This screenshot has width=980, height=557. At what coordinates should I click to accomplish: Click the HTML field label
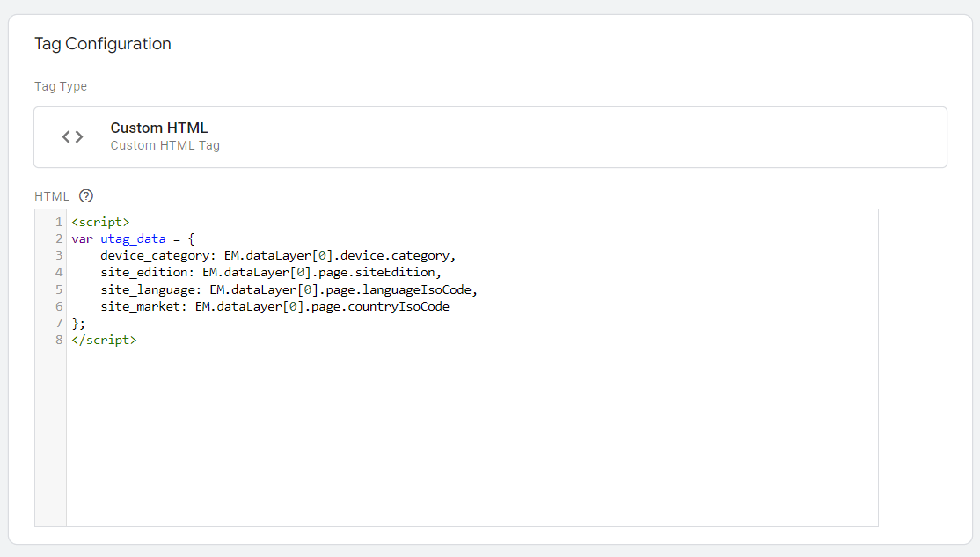(52, 196)
